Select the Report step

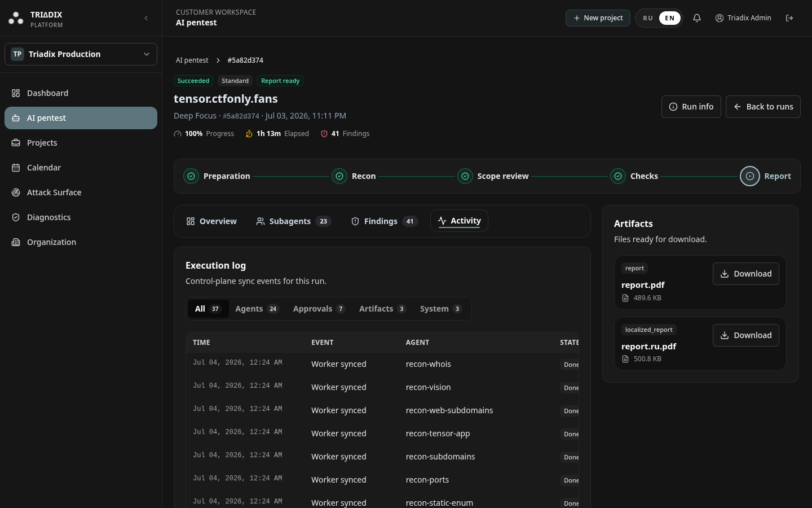766,176
